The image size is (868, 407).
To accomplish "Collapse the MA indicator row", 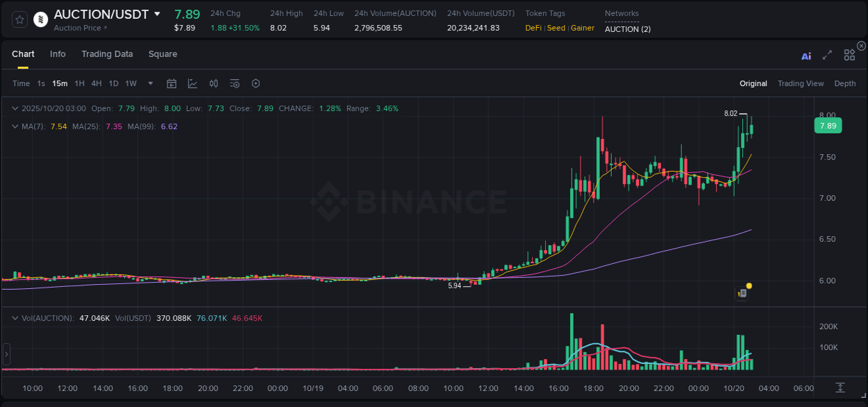I will 15,126.
